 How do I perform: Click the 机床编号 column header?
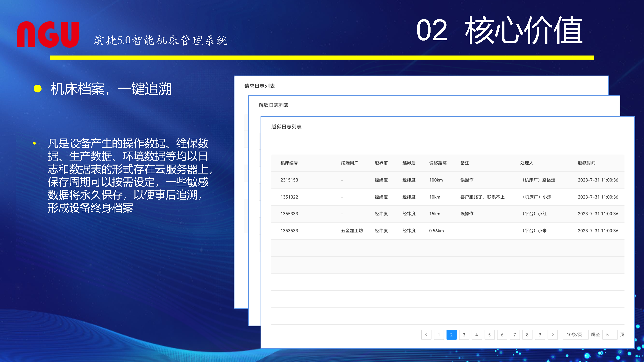click(x=289, y=163)
